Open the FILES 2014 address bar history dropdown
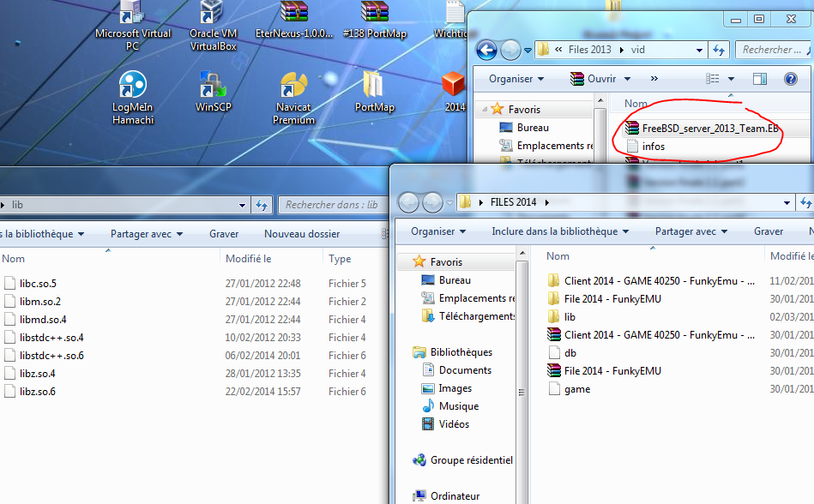This screenshot has height=504, width=814. pyautogui.click(x=787, y=203)
